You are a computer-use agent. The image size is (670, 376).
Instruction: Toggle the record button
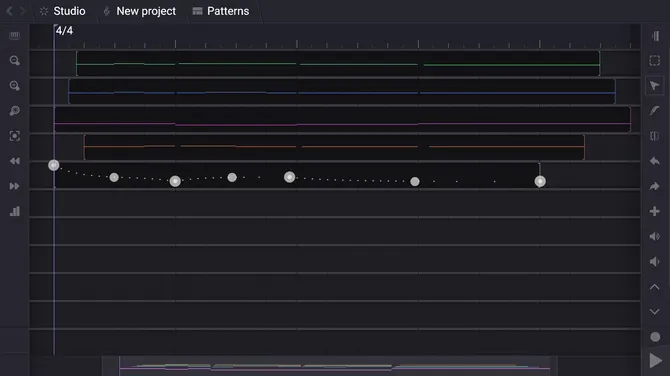[655, 337]
